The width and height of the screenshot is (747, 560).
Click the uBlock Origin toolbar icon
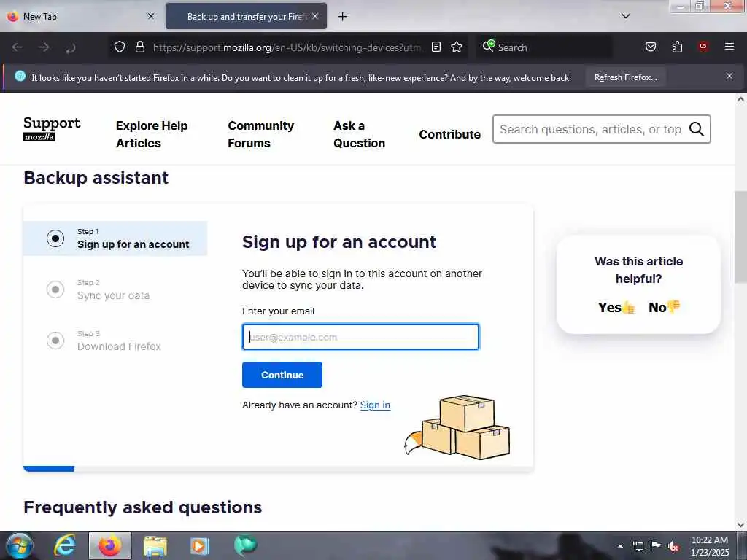(x=703, y=47)
